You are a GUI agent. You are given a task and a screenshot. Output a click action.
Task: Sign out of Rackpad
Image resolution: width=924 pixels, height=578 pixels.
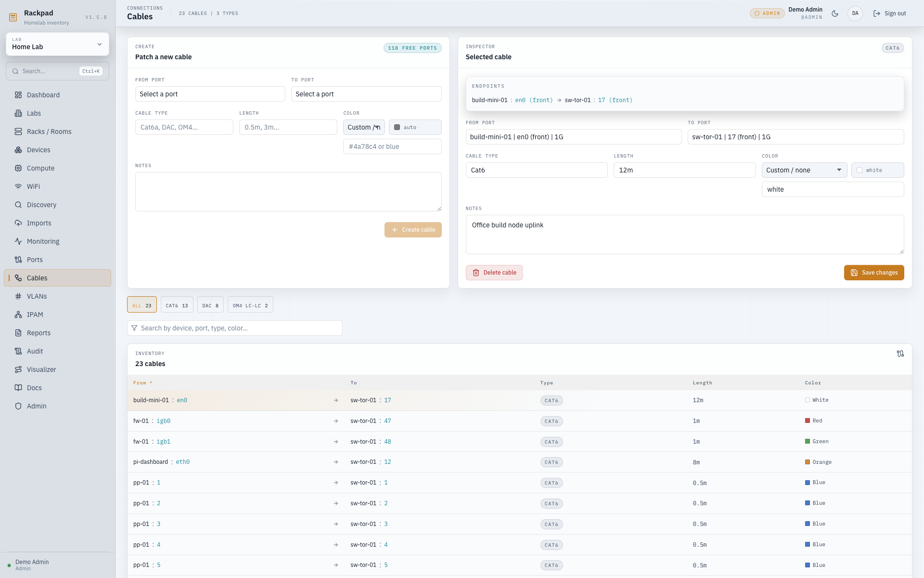coord(889,13)
